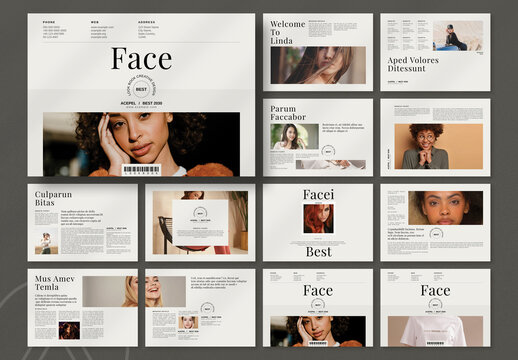The image size is (518, 360).
Task: Select the Mus Amev Temla slide
Action: coord(83,308)
